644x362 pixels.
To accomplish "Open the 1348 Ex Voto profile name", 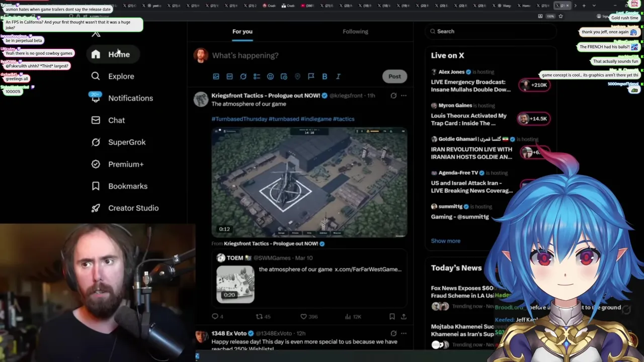I will 229,333.
